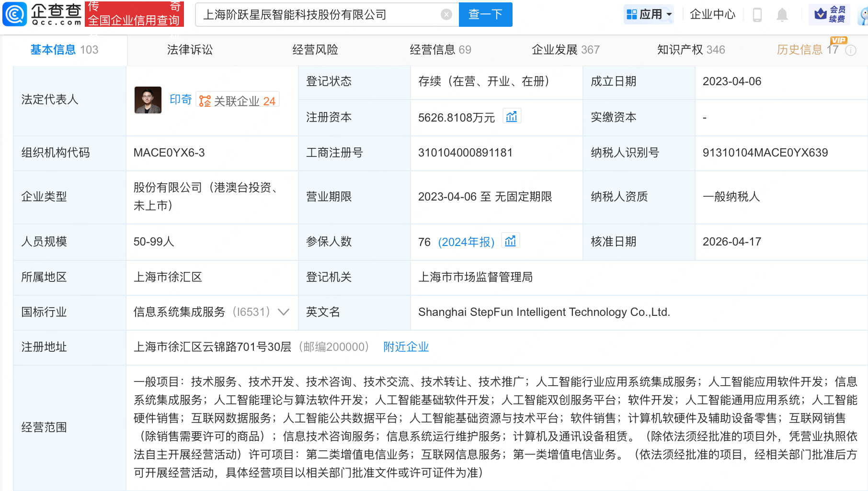
Task: Click the (2024年报) annual report link
Action: click(x=466, y=242)
